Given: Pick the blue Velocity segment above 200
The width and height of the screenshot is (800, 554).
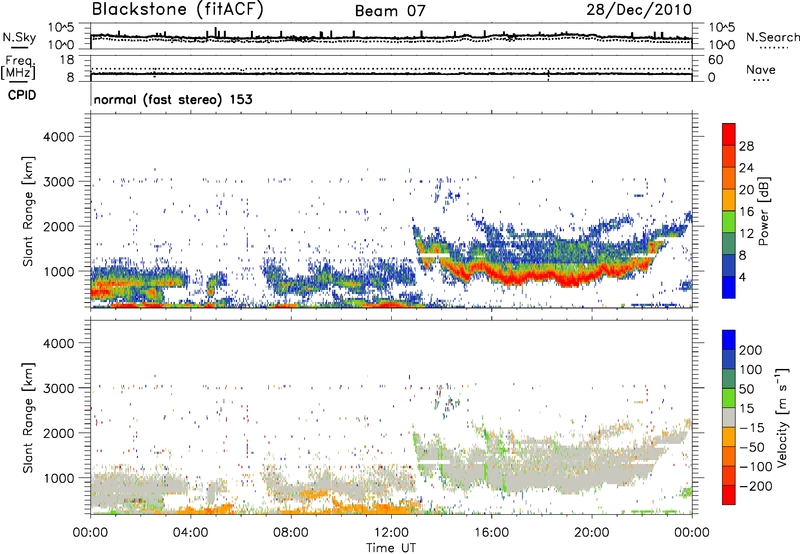Looking at the screenshot, I should [729, 339].
